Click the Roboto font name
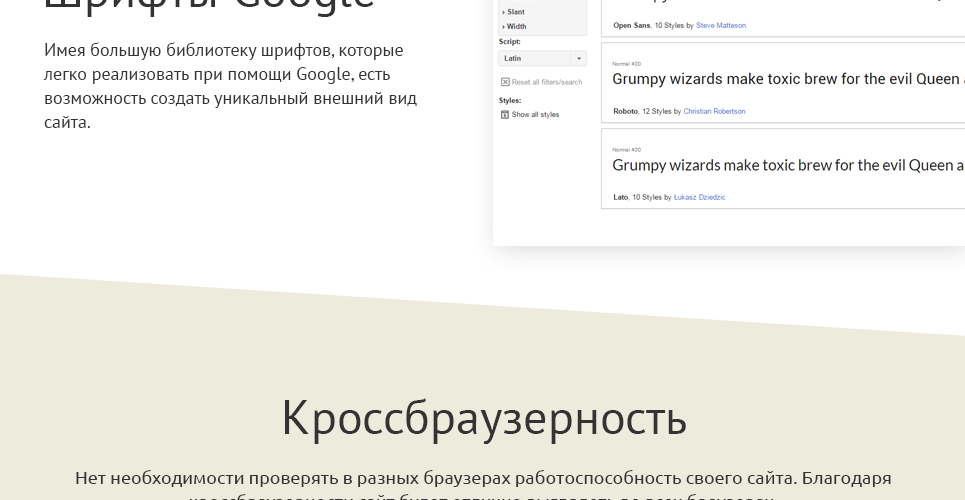The image size is (965, 500). pyautogui.click(x=625, y=111)
